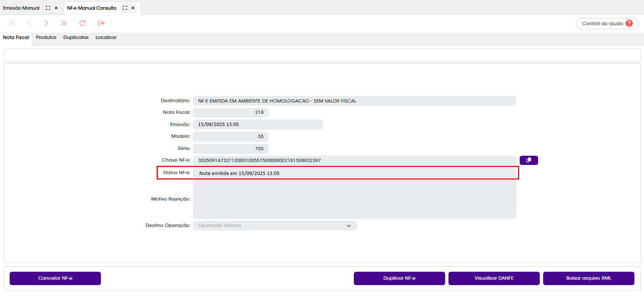Image resolution: width=644 pixels, height=296 pixels.
Task: Click the "Status NF-e:" label
Action: tap(177, 173)
